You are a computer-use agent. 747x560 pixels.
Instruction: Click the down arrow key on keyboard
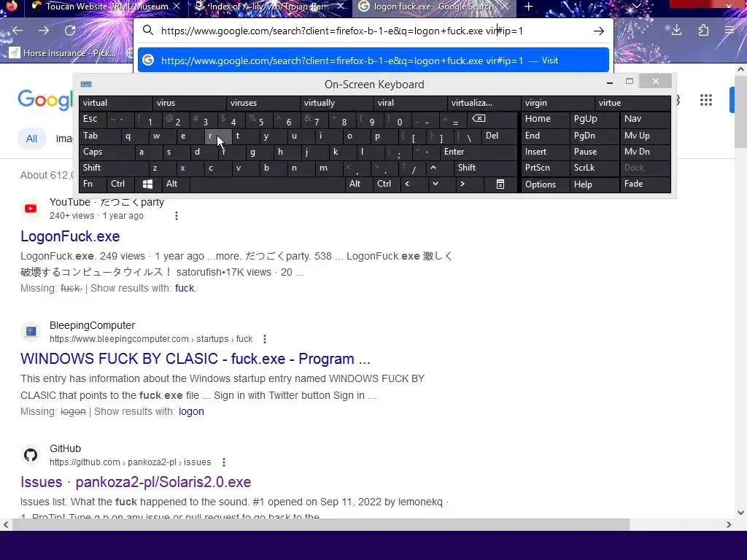(x=435, y=184)
